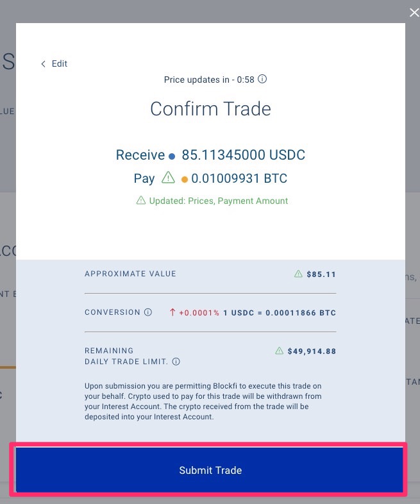Close the Confirm Trade dialog
Viewport: 420px width, 504px height.
point(414,12)
